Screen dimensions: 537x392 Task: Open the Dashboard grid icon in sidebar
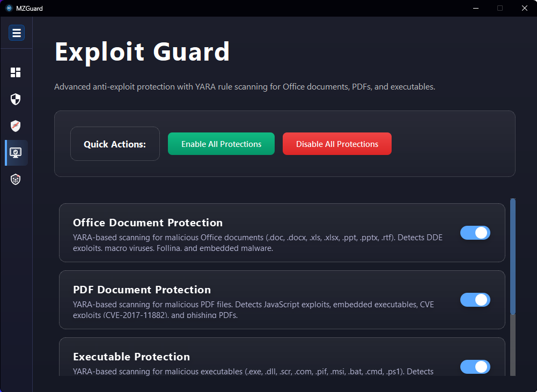16,72
